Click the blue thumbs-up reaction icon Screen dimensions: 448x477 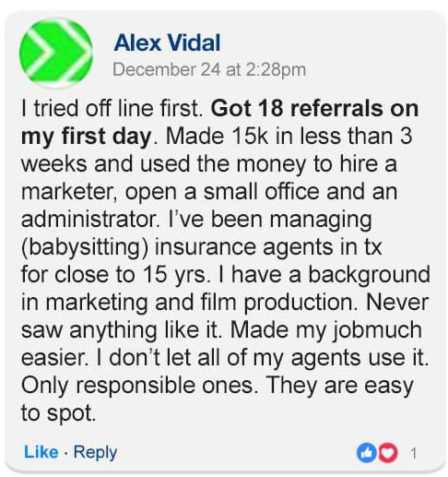[x=366, y=452]
